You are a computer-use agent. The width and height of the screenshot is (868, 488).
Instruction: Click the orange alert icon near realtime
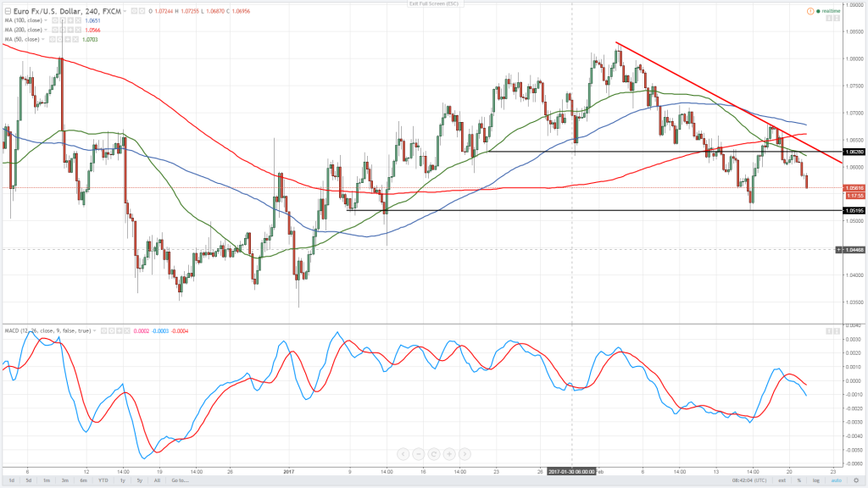pyautogui.click(x=810, y=11)
